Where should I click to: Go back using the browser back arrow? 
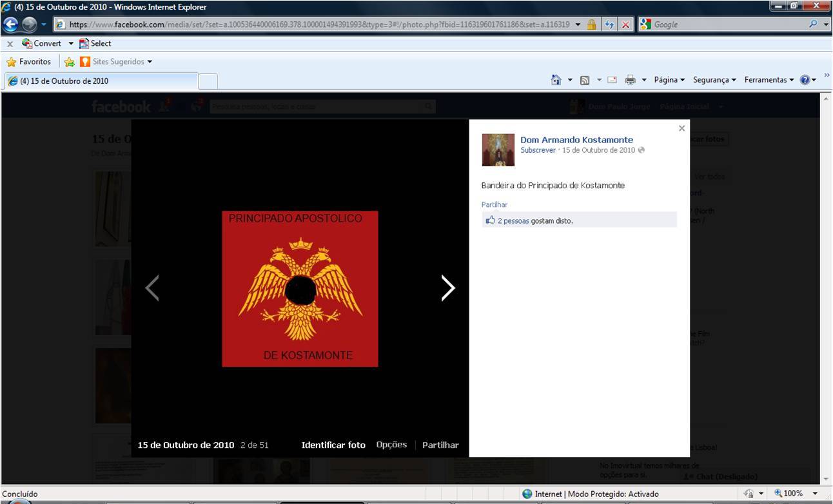click(x=11, y=24)
